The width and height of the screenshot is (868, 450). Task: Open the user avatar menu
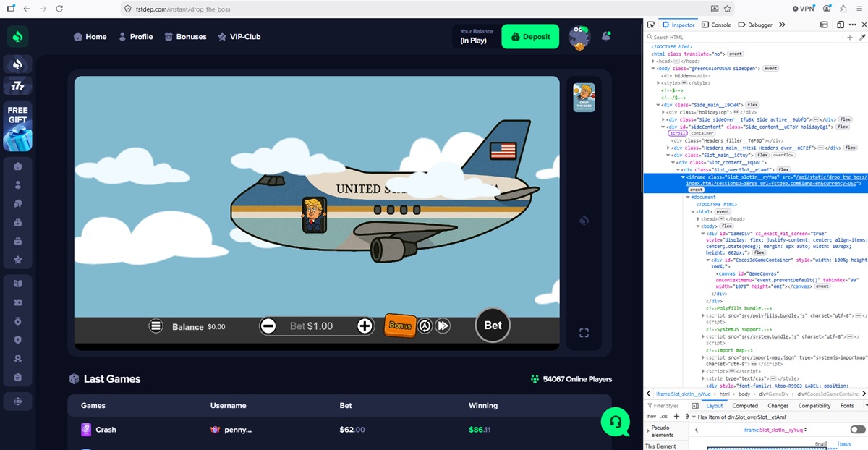point(579,37)
